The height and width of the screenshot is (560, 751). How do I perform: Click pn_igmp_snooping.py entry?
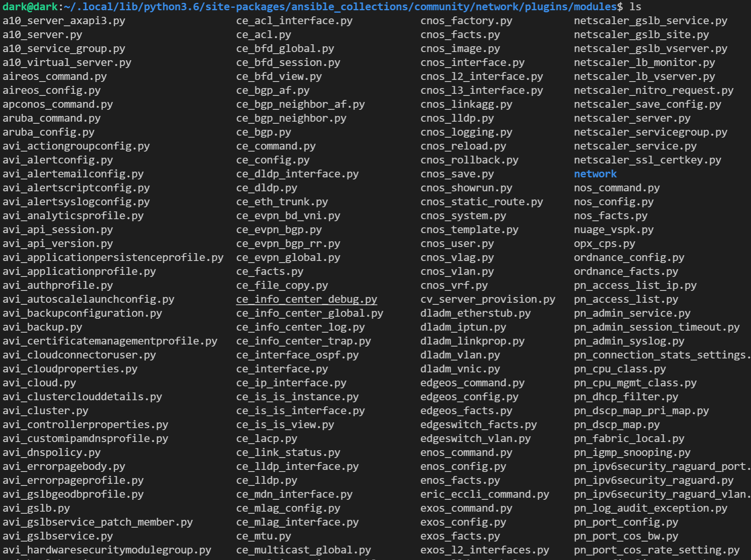click(632, 452)
